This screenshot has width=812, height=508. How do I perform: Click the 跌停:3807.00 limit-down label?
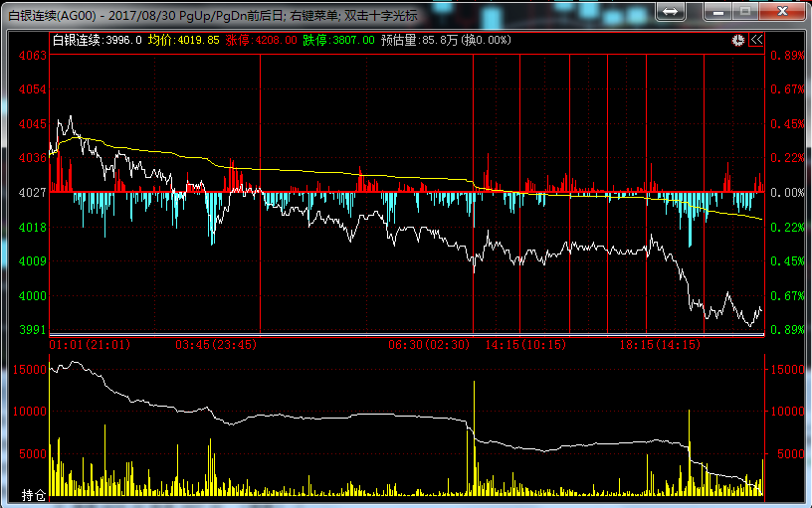pos(338,41)
